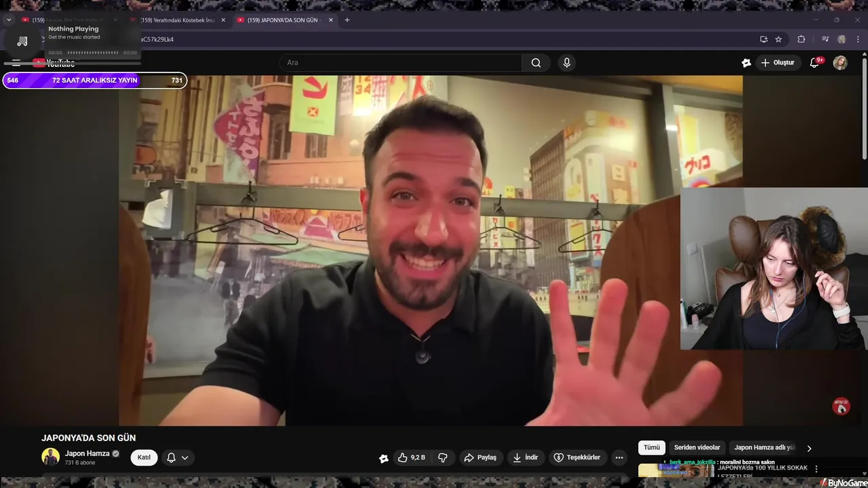Select the Tümü filter chip
The width and height of the screenshot is (868, 488).
point(652,447)
